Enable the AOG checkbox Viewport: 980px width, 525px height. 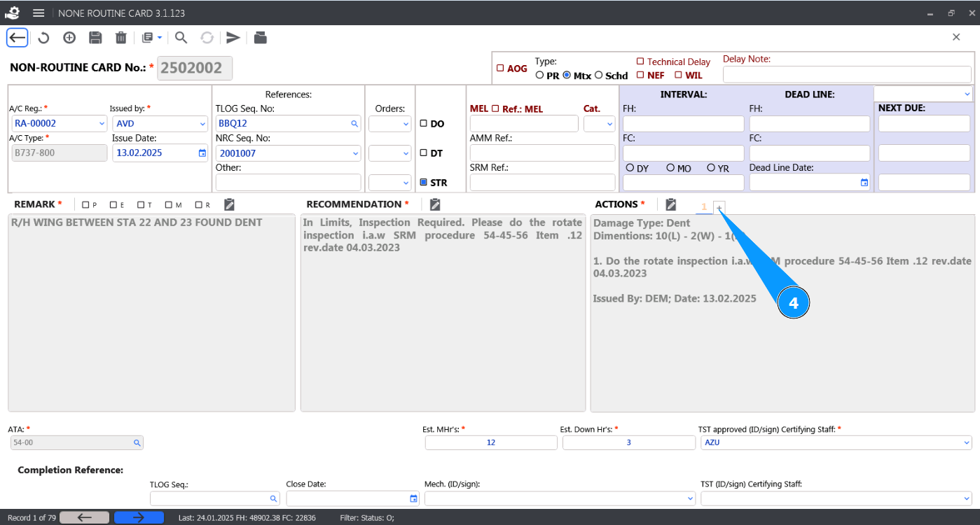(500, 69)
